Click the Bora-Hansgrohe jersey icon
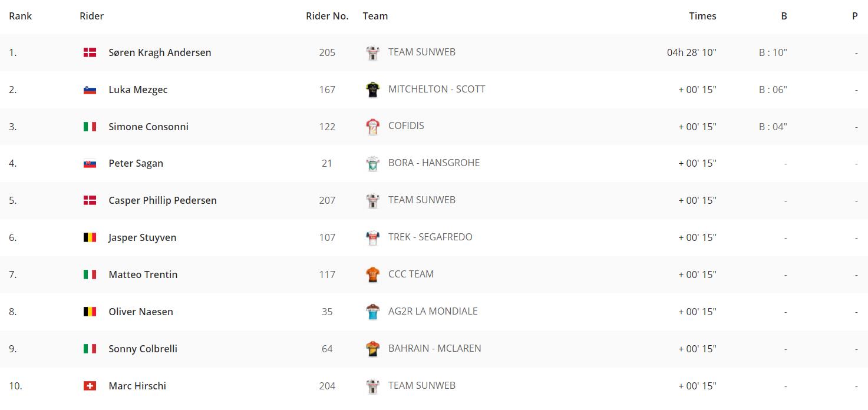 tap(372, 163)
